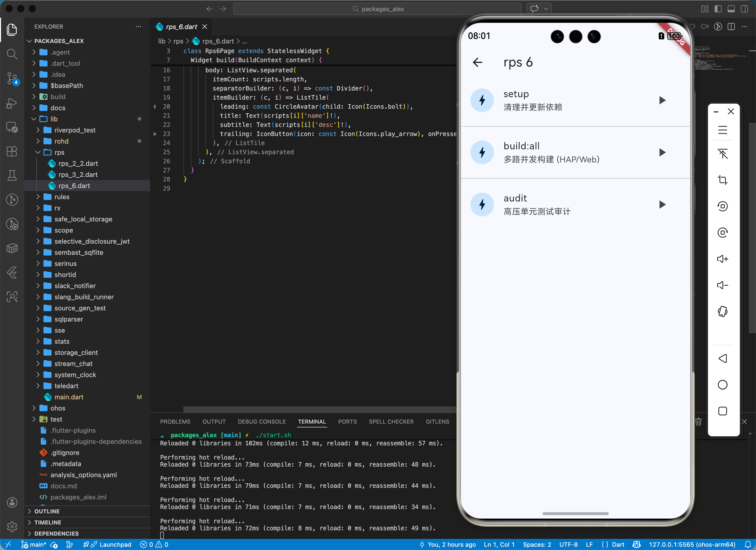Switch to the PROBLEMS tab
Screen dimensions: 756x550
[x=175, y=422]
